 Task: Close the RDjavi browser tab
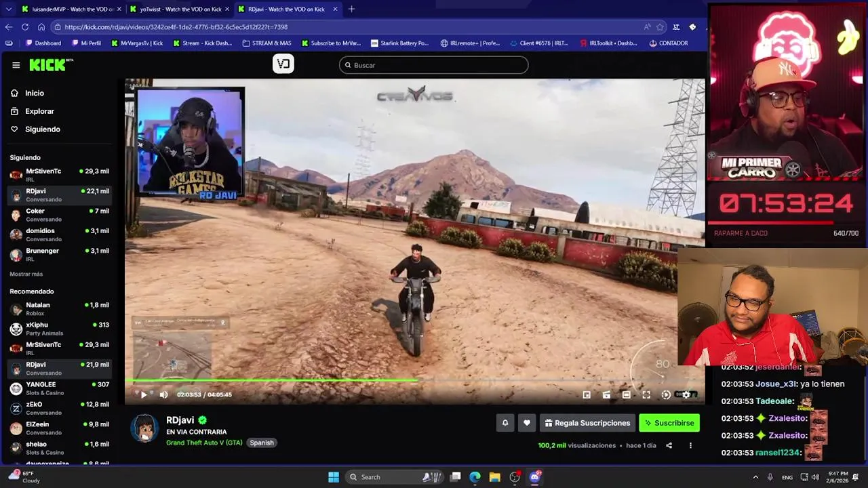[x=335, y=9]
